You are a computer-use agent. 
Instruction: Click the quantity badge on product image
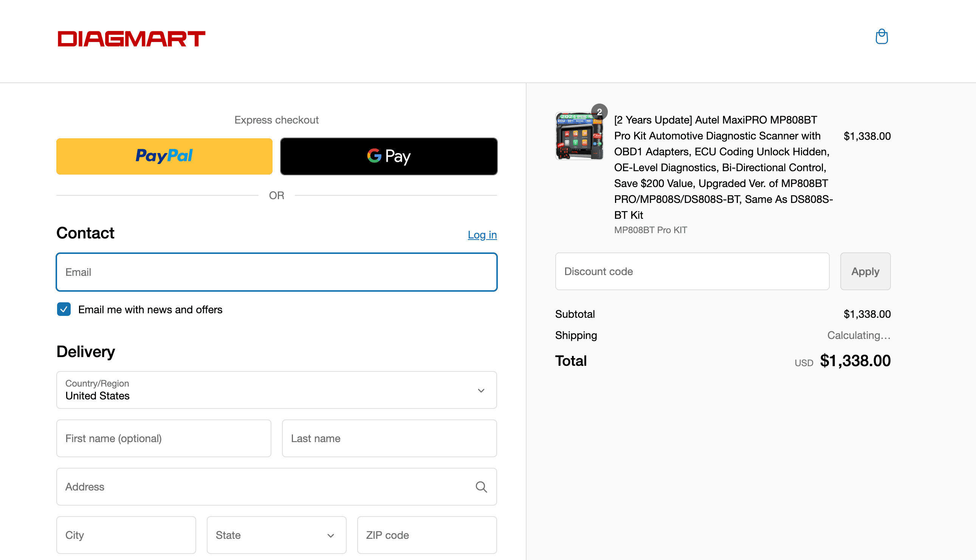pyautogui.click(x=600, y=112)
